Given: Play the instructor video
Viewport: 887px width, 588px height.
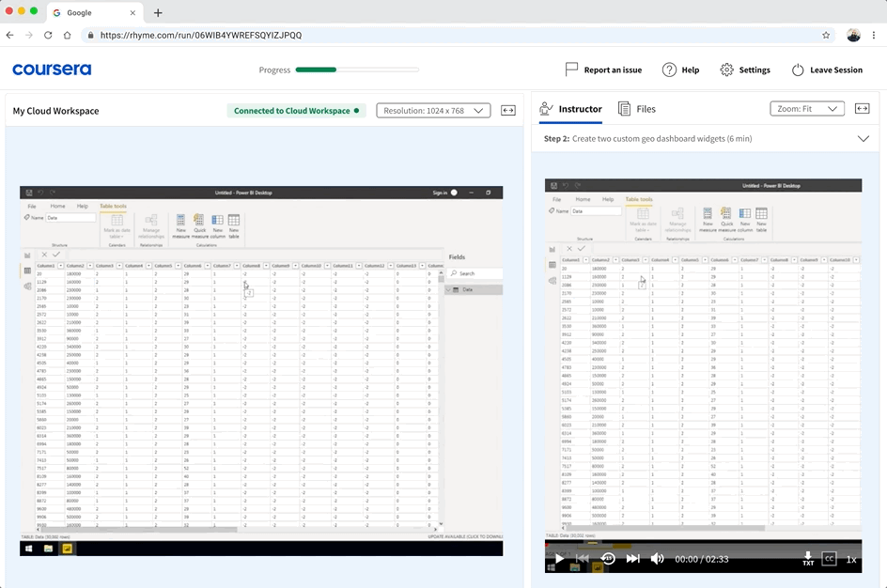Looking at the screenshot, I should coord(559,559).
